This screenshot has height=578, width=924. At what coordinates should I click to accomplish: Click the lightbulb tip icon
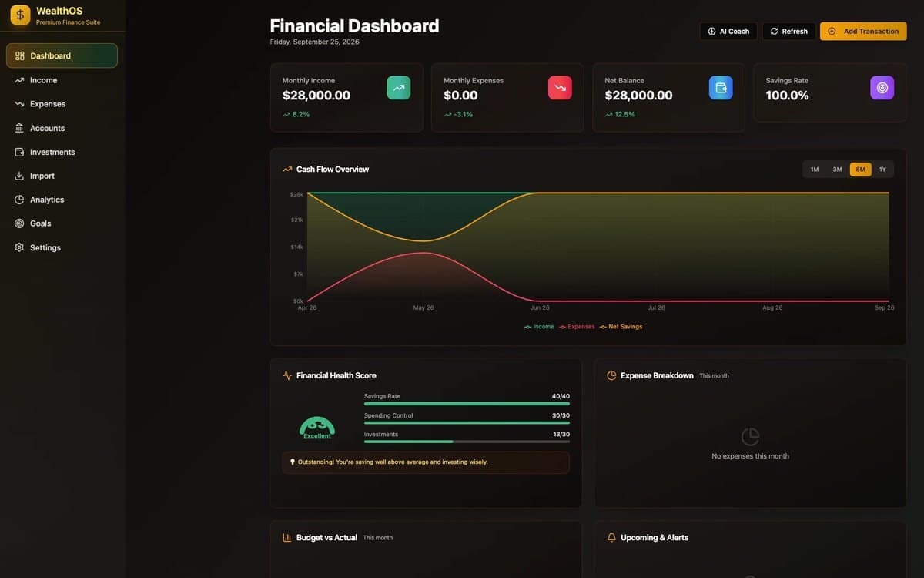(x=293, y=462)
